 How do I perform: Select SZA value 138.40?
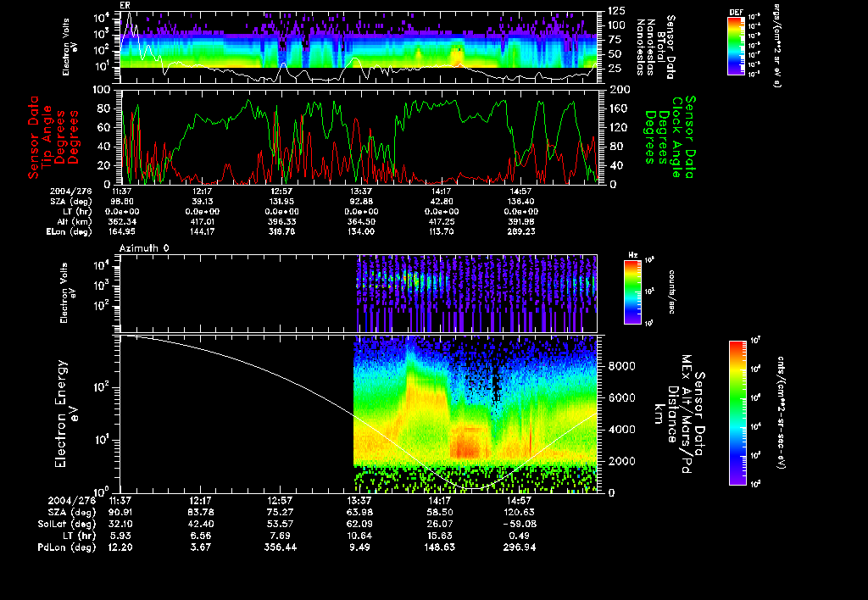coord(520,202)
